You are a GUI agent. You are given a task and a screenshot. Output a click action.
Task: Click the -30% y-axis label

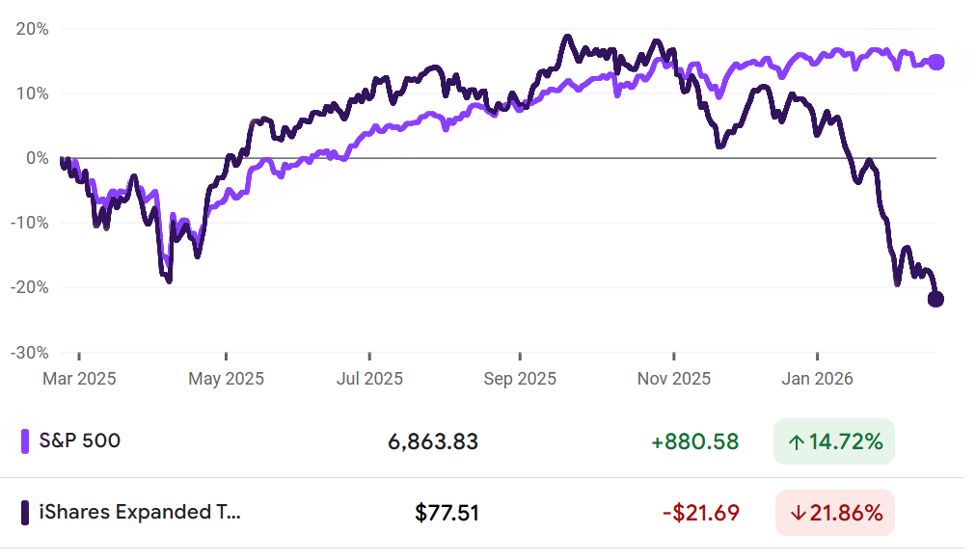click(x=29, y=352)
